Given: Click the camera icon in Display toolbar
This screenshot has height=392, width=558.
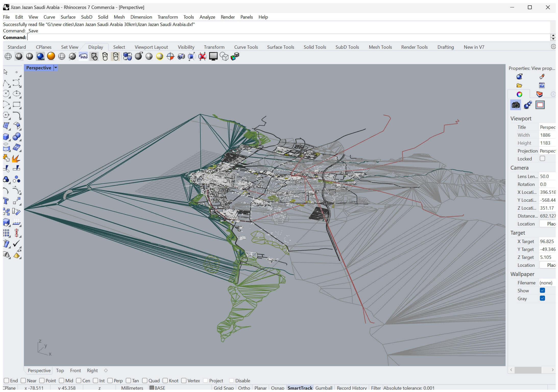Looking at the screenshot, I should click(x=181, y=56).
